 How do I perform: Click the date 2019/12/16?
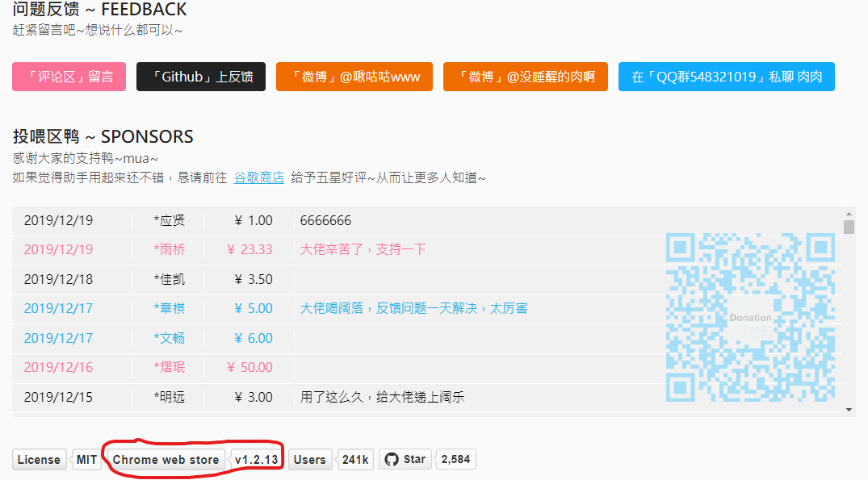[58, 367]
